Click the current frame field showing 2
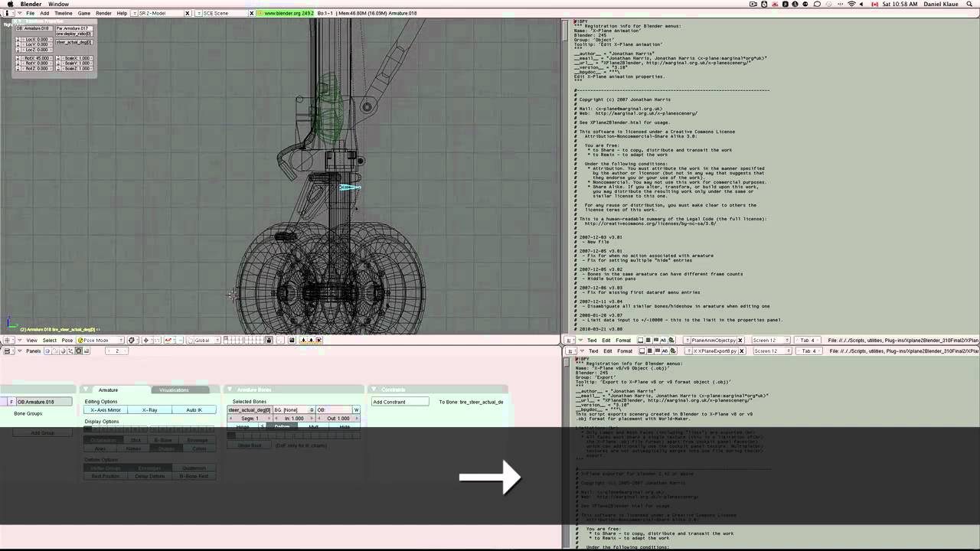The image size is (980, 551). [x=116, y=350]
